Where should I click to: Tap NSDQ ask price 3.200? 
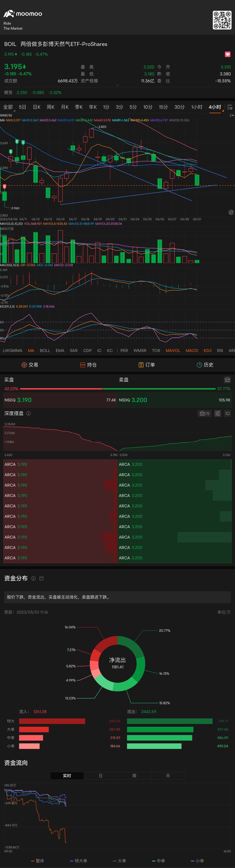click(x=139, y=400)
